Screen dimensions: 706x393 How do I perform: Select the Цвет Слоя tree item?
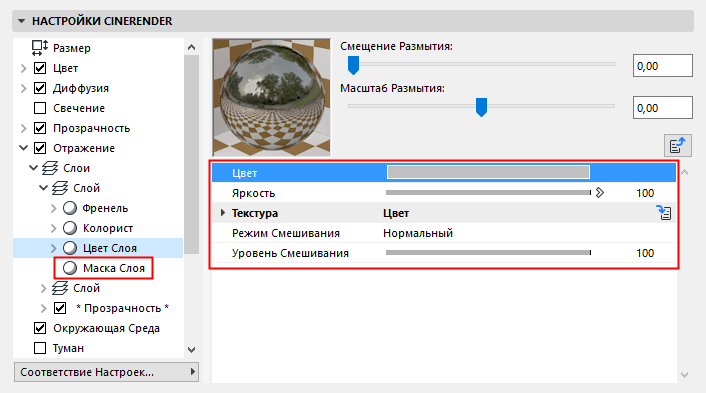click(110, 248)
